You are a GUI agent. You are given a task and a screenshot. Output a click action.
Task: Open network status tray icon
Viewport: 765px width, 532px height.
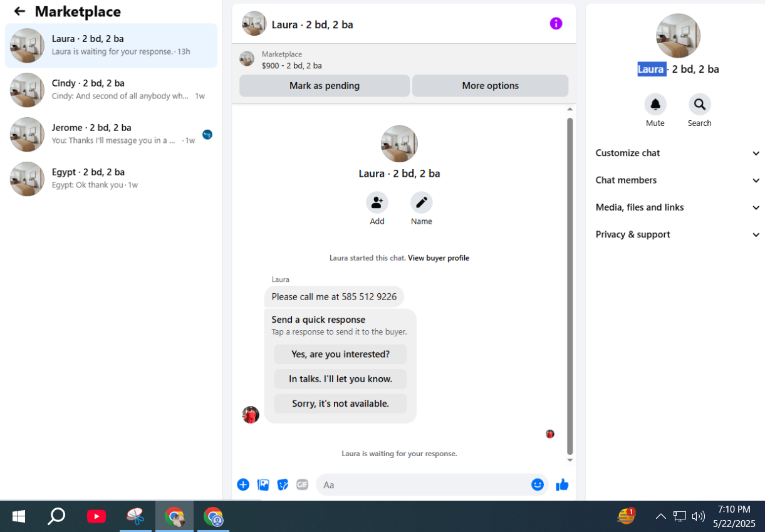pyautogui.click(x=680, y=516)
